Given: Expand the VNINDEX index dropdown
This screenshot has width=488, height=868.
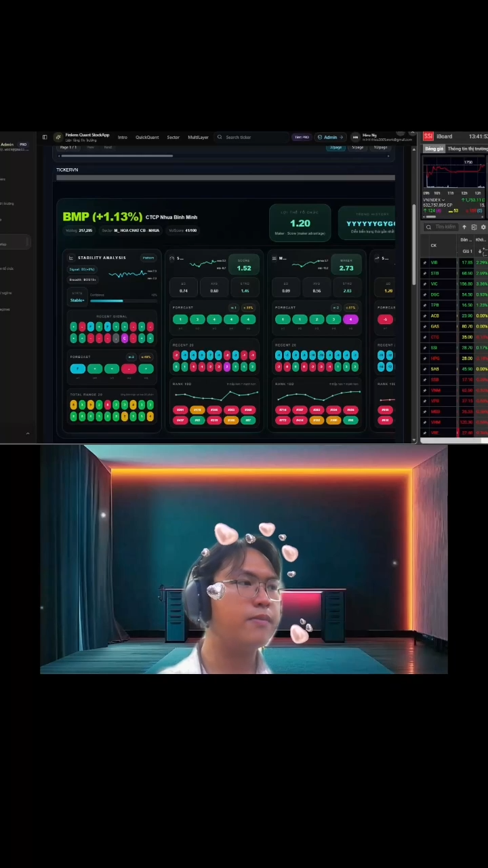Looking at the screenshot, I should pyautogui.click(x=434, y=200).
